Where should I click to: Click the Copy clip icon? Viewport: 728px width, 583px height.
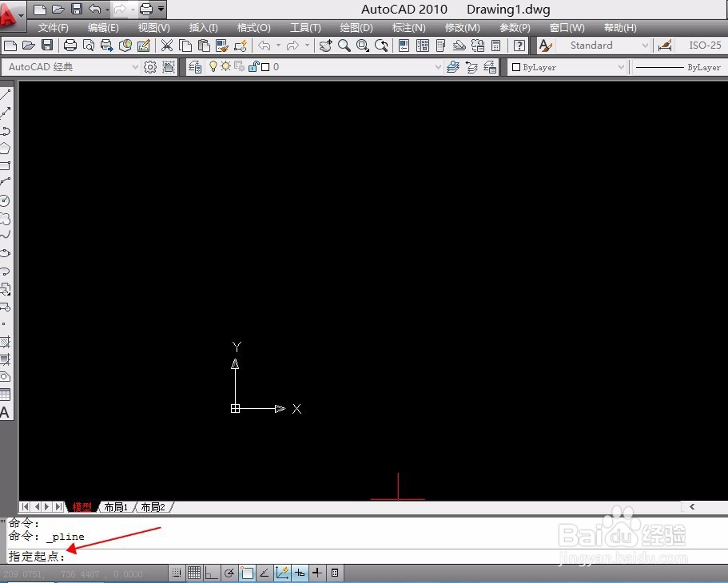185,46
